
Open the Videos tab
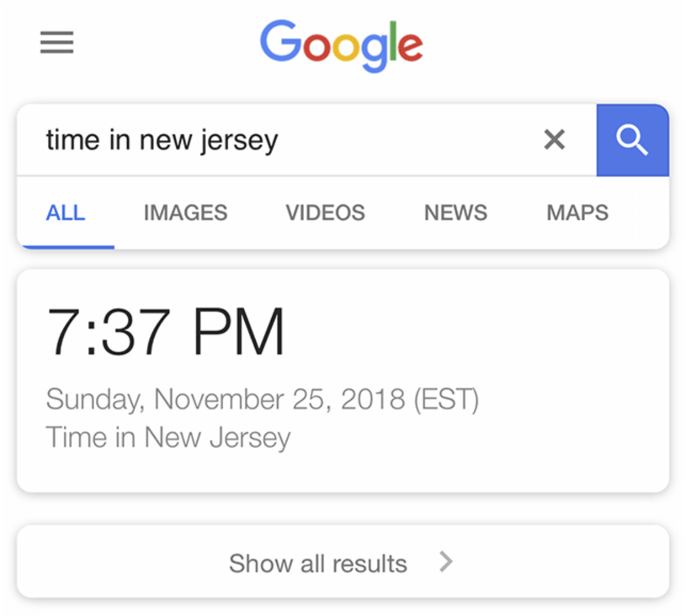(325, 213)
